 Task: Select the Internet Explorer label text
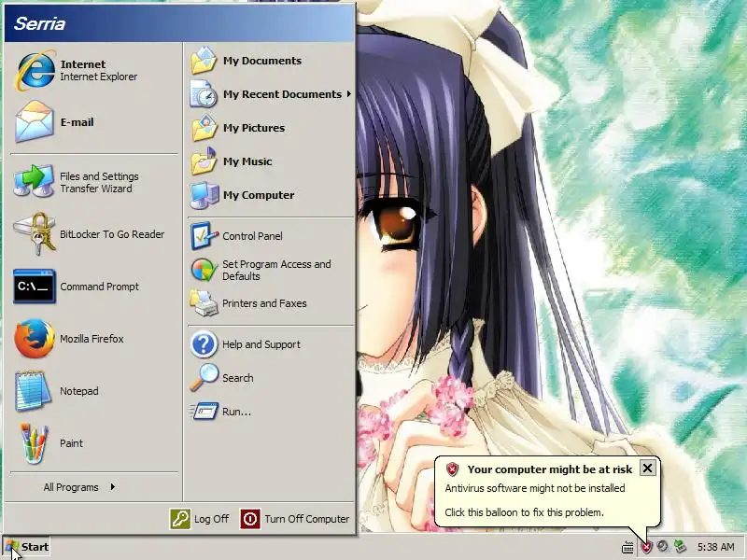(x=99, y=77)
